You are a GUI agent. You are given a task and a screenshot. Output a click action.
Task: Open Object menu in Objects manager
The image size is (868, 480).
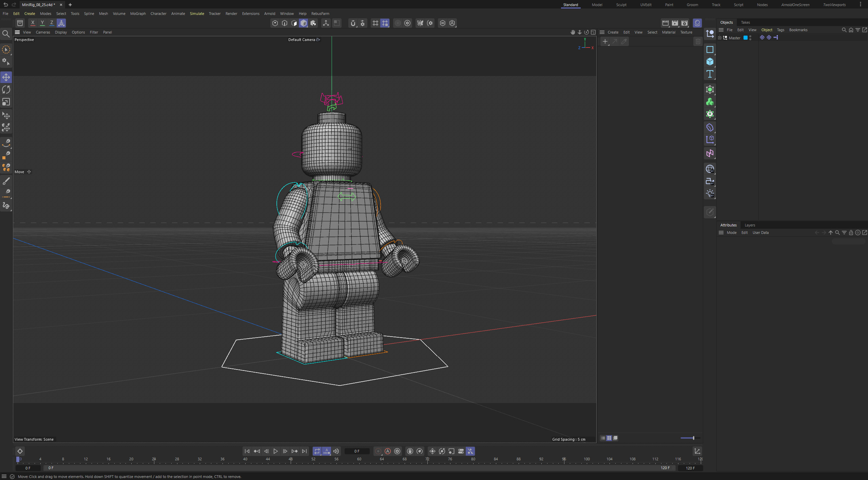[767, 30]
